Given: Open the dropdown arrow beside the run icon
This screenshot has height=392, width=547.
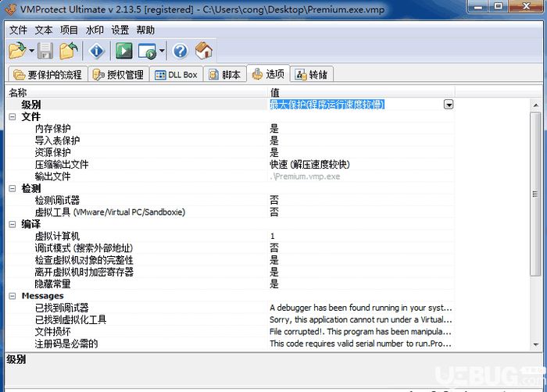Looking at the screenshot, I should tap(162, 51).
